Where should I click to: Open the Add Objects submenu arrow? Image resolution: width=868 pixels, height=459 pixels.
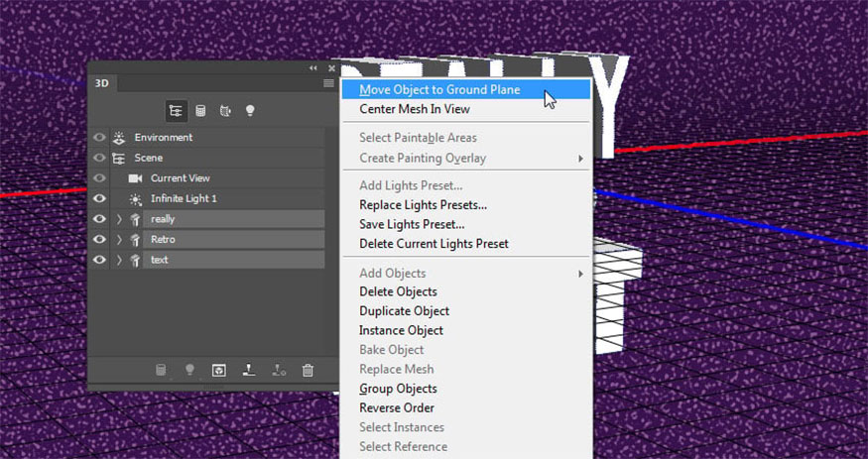coord(580,274)
